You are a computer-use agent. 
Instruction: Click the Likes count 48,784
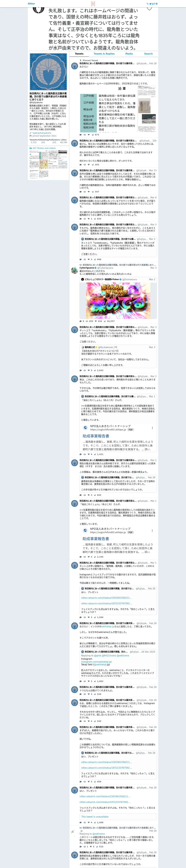point(64,142)
